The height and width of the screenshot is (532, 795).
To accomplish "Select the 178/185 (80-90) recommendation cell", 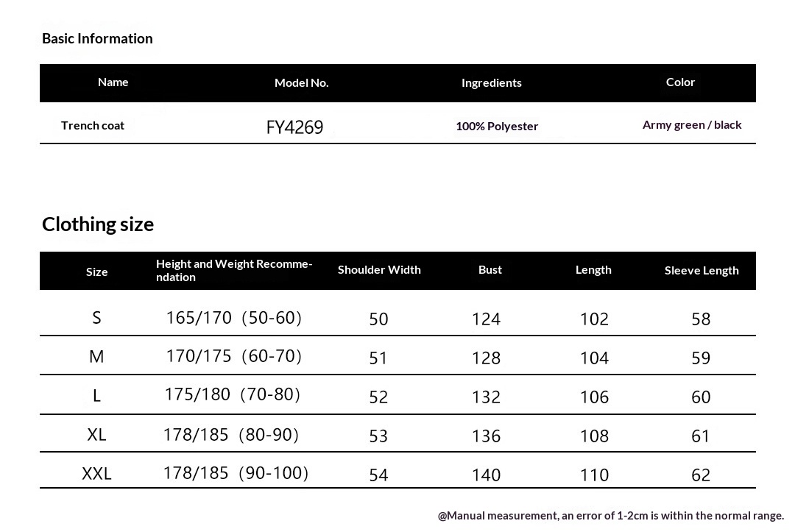I will click(x=231, y=435).
